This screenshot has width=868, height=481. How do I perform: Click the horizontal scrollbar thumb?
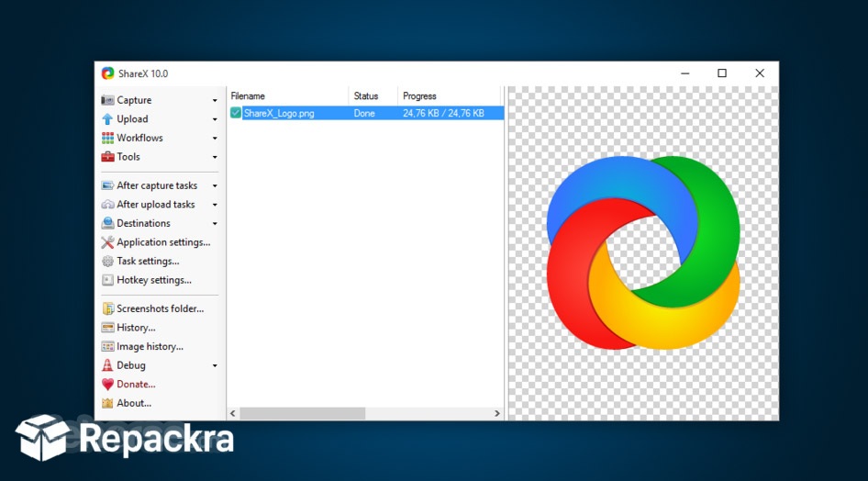coord(302,413)
